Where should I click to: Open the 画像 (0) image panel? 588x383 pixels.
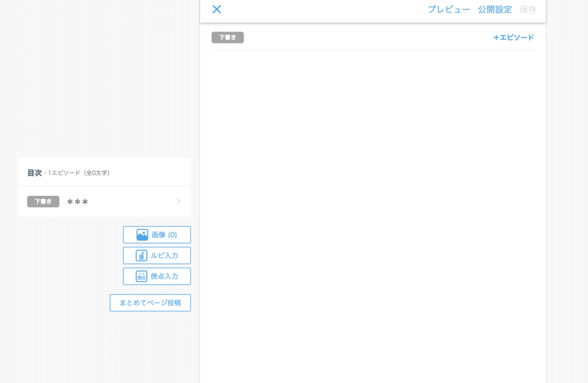(156, 234)
